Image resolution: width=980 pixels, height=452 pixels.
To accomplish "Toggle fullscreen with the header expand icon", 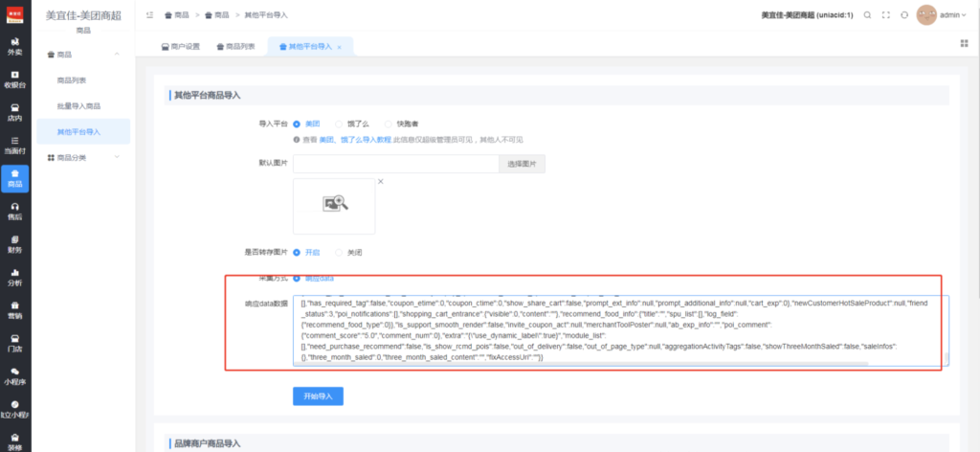I will [885, 15].
